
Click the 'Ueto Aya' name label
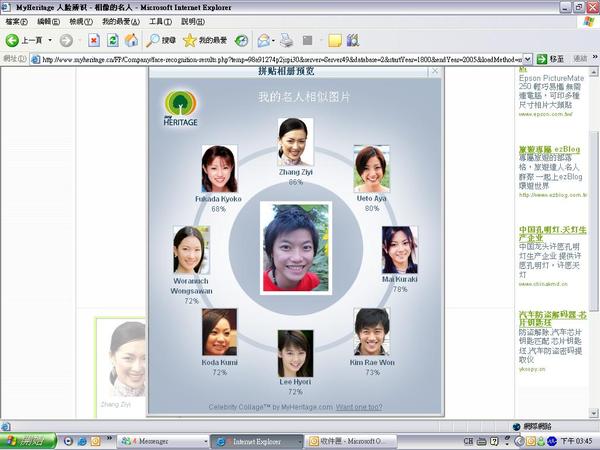tap(371, 199)
